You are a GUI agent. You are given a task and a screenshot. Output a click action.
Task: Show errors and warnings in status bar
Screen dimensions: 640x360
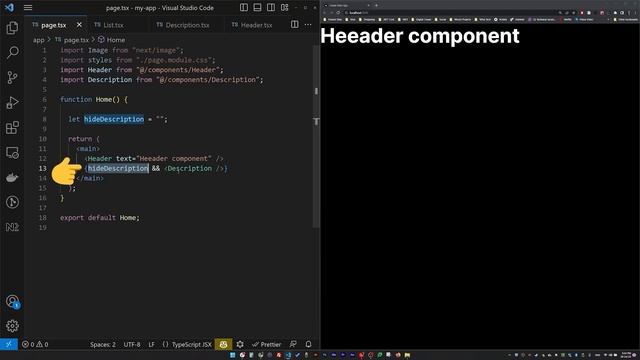point(35,344)
